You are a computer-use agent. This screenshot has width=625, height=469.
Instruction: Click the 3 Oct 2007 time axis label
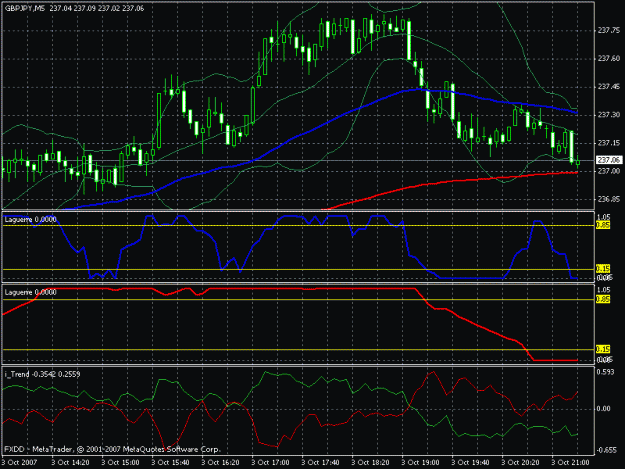point(19,463)
